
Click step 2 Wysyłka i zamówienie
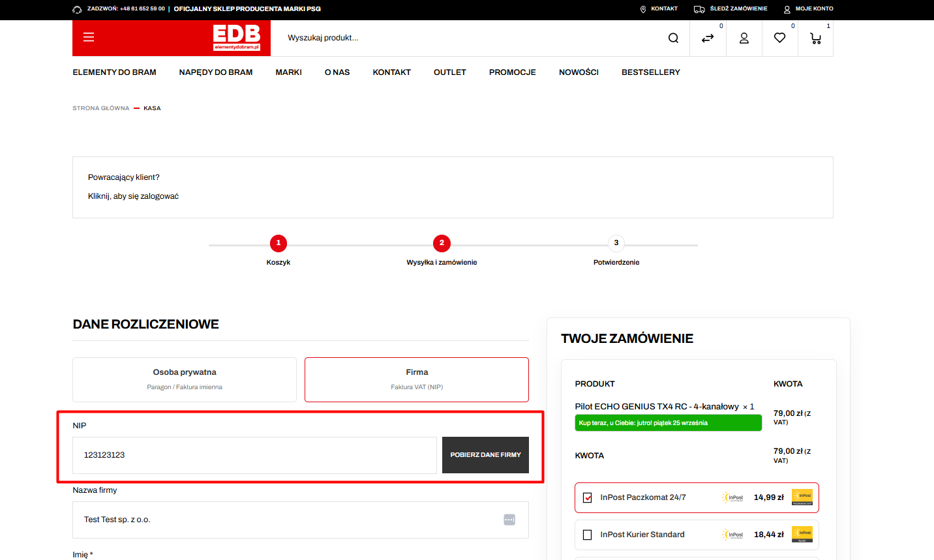(x=442, y=243)
